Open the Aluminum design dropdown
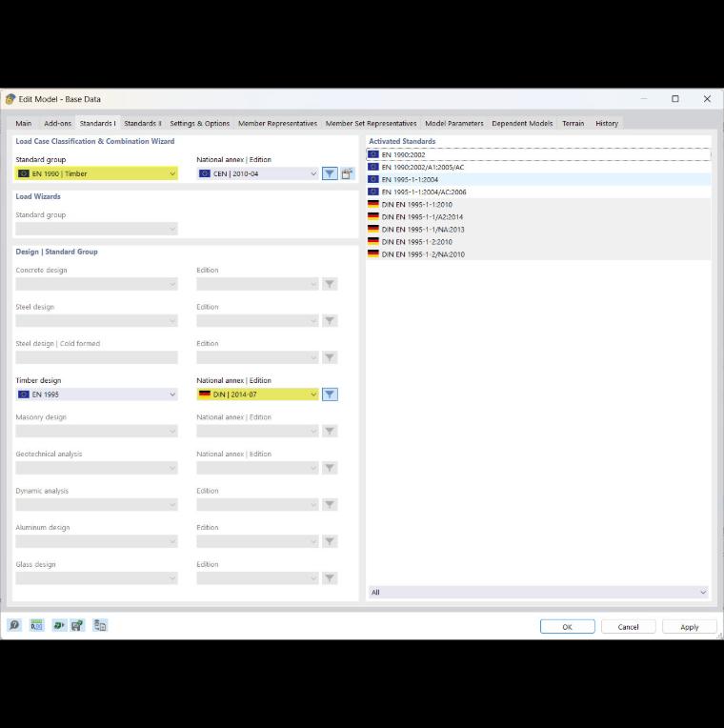 [96, 541]
